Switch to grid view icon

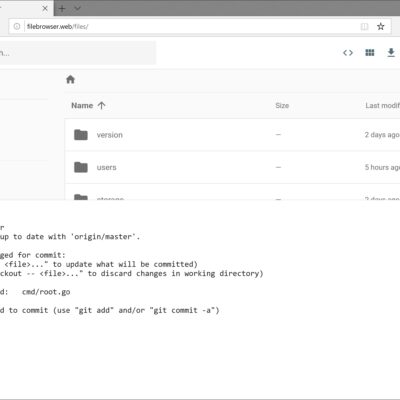point(370,53)
